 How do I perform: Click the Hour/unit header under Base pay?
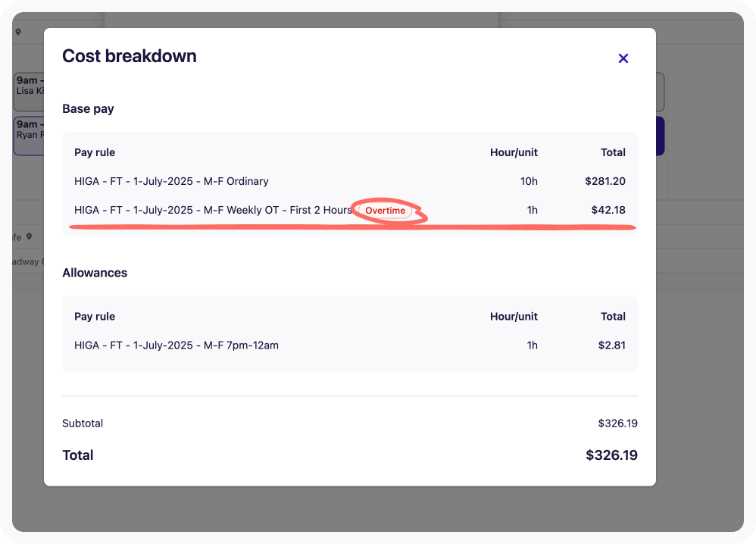point(514,152)
